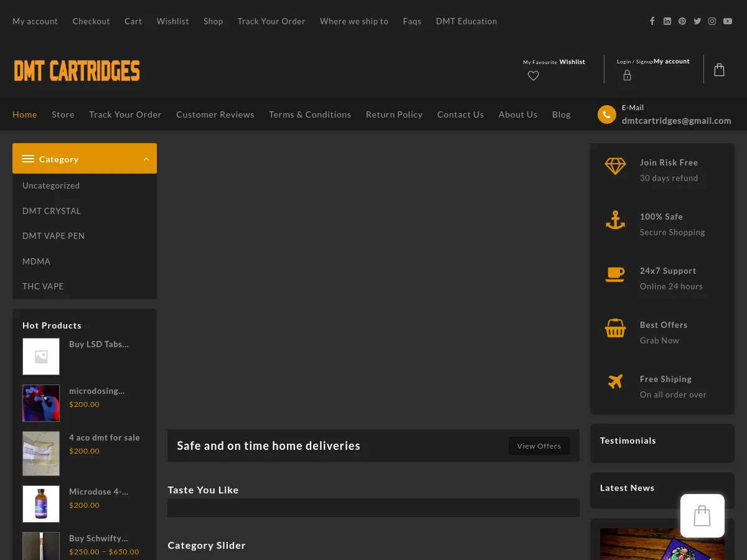747x560 pixels.
Task: Open the shopping bag cart in header
Action: pyautogui.click(x=719, y=70)
